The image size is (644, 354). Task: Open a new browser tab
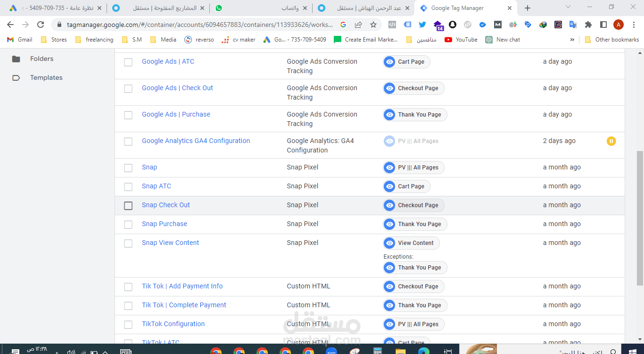[x=528, y=8]
